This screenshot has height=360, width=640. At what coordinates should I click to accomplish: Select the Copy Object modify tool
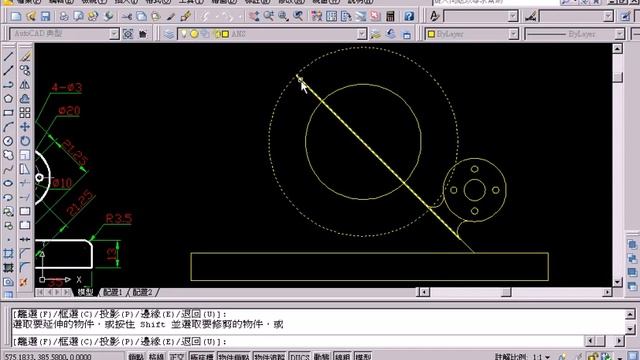click(x=25, y=71)
